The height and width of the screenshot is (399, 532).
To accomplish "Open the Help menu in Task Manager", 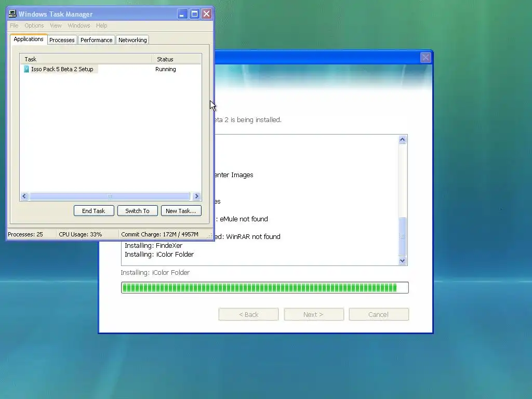I will [101, 25].
